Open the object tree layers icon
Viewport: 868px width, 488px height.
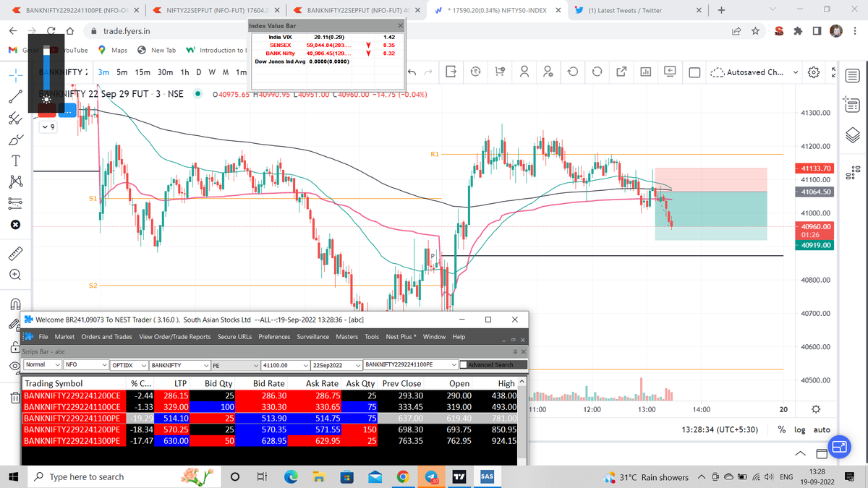[x=852, y=136]
